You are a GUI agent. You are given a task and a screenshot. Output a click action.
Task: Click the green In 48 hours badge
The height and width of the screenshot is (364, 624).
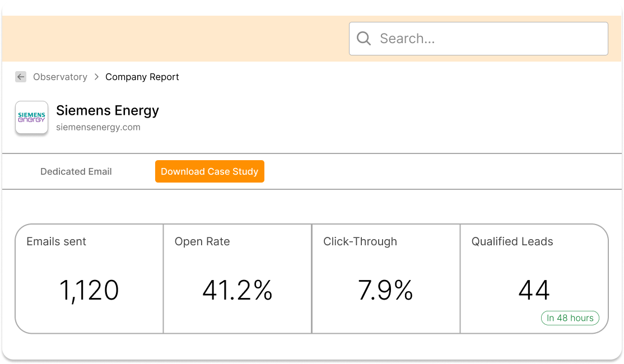click(570, 318)
